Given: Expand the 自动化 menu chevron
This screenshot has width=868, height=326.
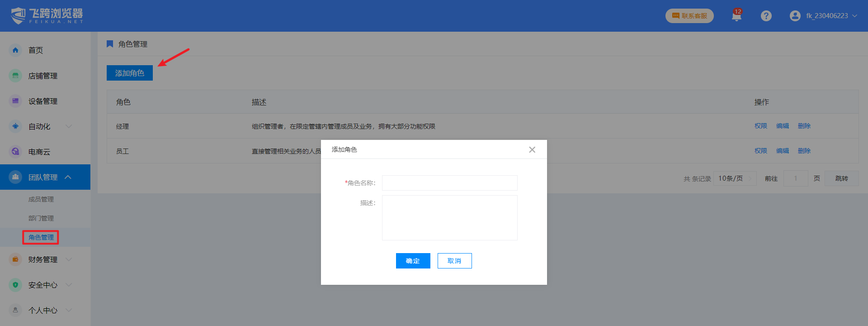Looking at the screenshot, I should coord(69,126).
